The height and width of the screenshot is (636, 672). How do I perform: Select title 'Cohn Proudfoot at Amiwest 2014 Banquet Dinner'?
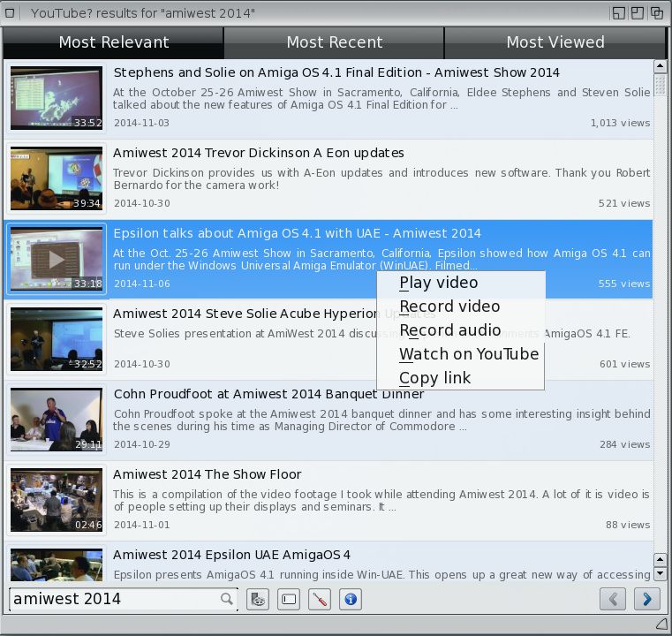268,394
